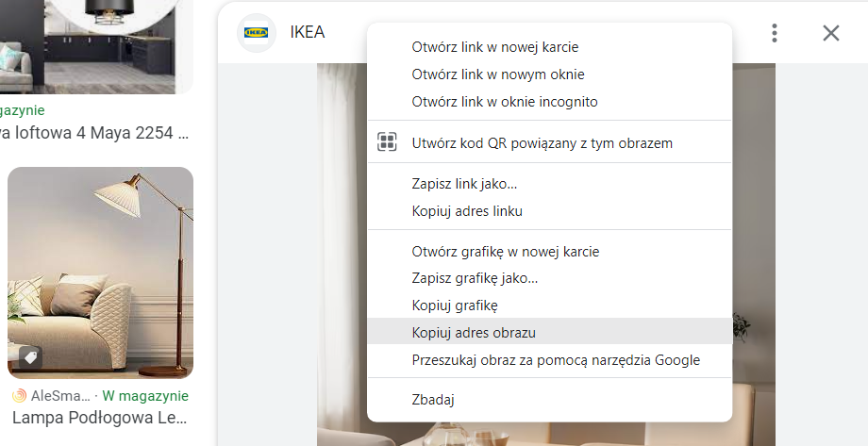Open the floor lamp product thumbnail

(100, 273)
